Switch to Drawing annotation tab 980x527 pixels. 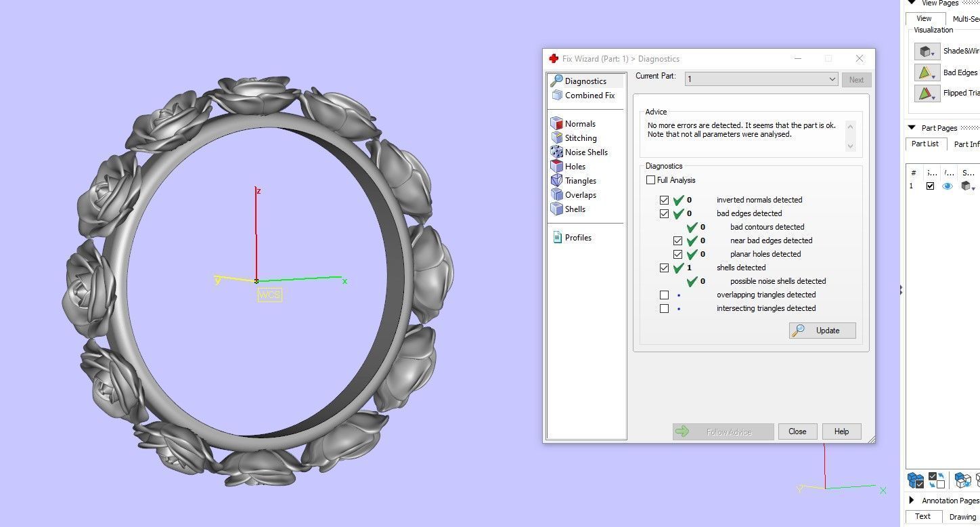[962, 517]
